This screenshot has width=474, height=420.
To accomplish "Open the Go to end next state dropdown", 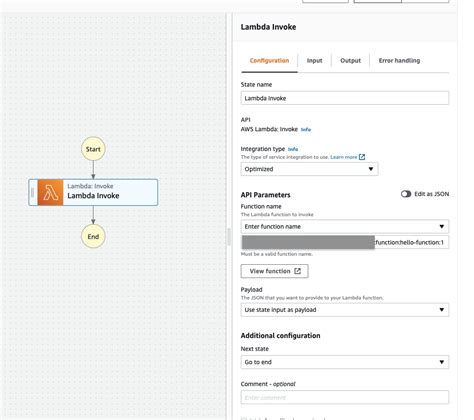I will tap(345, 362).
